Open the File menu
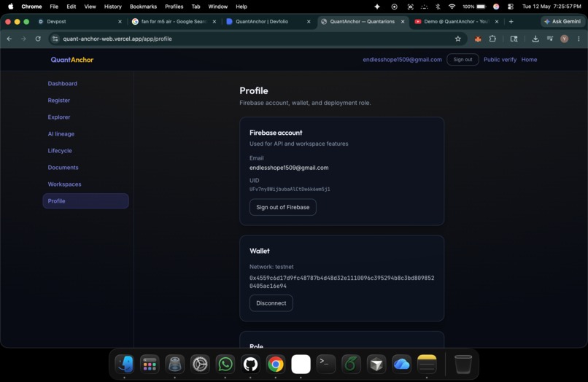Viewport: 588px width, 382px height. coord(54,7)
